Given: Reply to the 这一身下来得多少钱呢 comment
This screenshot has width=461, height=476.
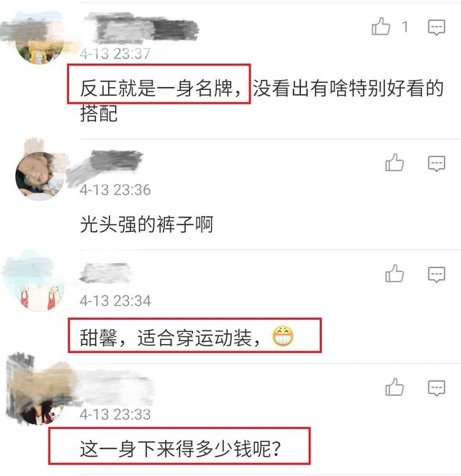Looking at the screenshot, I should tap(437, 388).
